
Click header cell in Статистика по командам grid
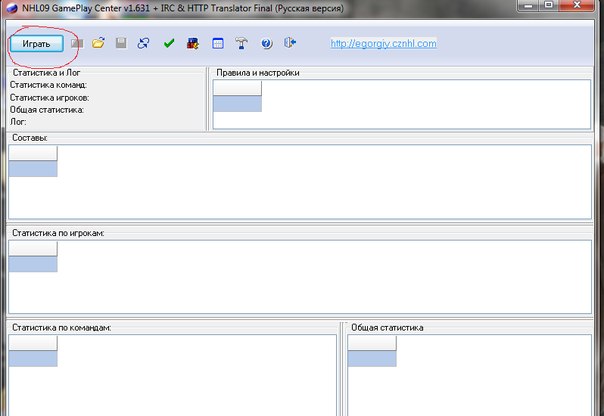pos(33,343)
